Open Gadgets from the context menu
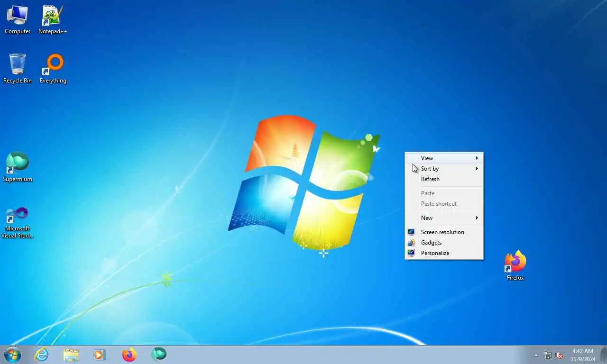Image resolution: width=607 pixels, height=364 pixels. [444, 243]
